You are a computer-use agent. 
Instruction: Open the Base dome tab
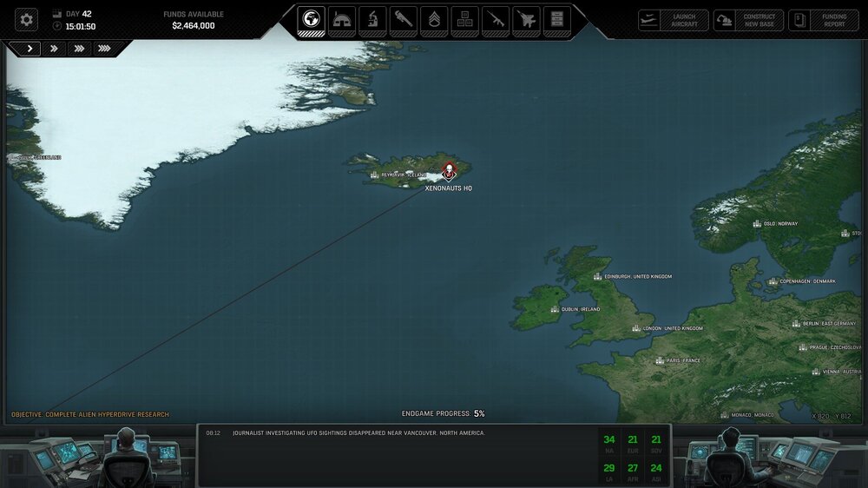point(341,21)
